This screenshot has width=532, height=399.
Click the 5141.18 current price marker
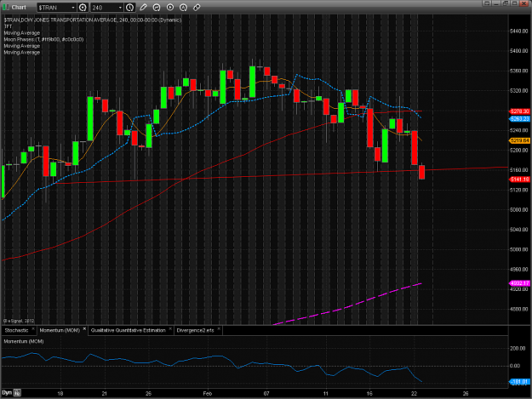point(519,180)
